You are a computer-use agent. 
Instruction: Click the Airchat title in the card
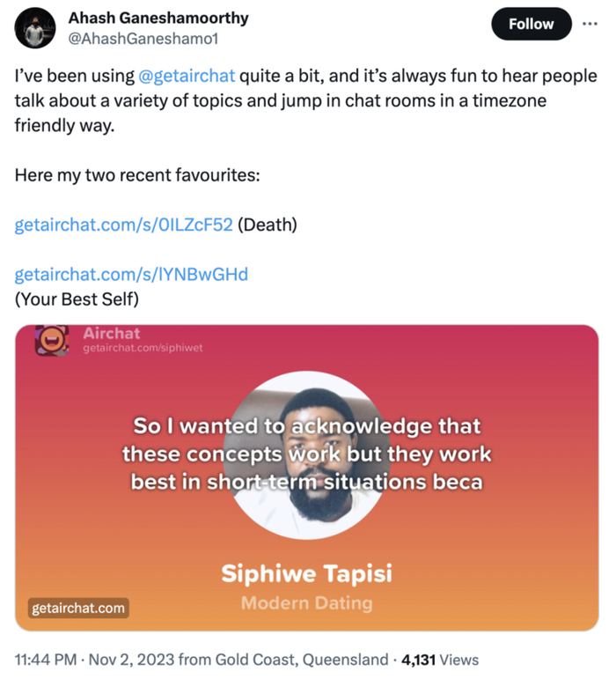111,333
